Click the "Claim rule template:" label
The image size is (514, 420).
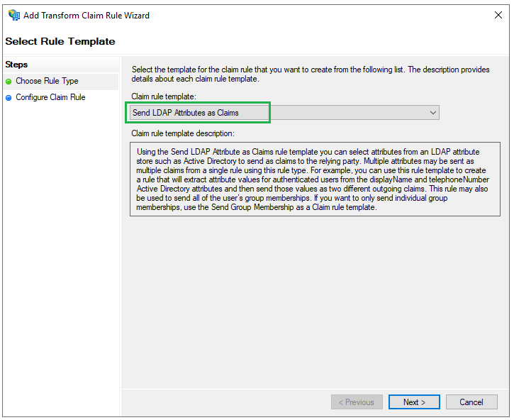(164, 96)
